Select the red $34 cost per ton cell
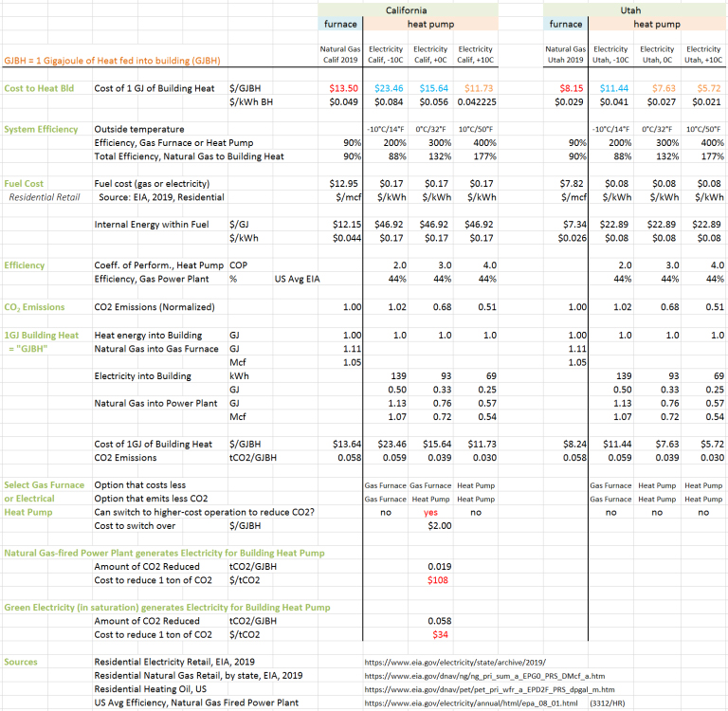The image size is (728, 711). pyautogui.click(x=441, y=634)
